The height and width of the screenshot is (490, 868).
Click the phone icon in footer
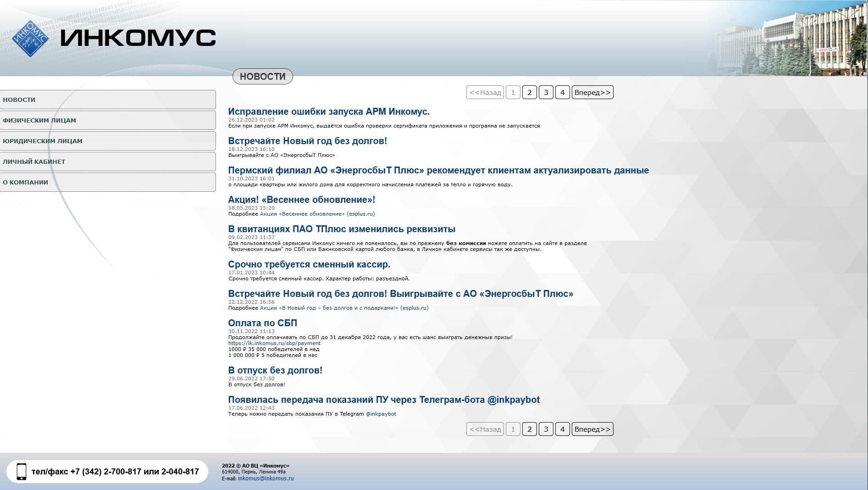click(22, 472)
